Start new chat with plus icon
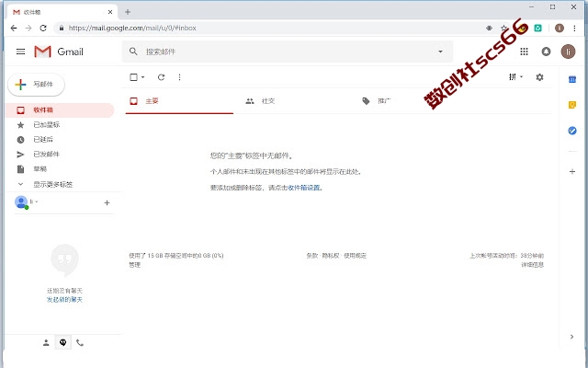 (x=107, y=202)
